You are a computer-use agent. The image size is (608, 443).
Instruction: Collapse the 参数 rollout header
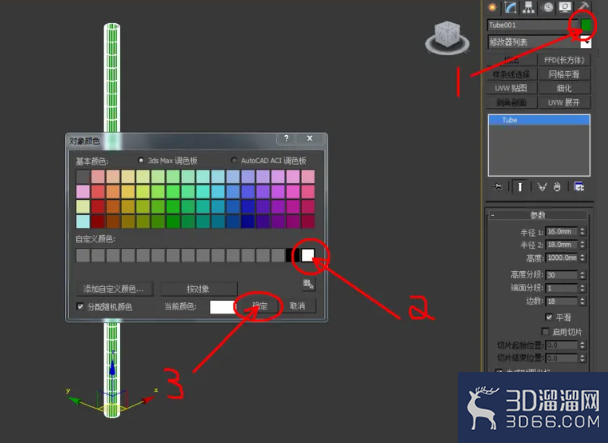coord(538,215)
